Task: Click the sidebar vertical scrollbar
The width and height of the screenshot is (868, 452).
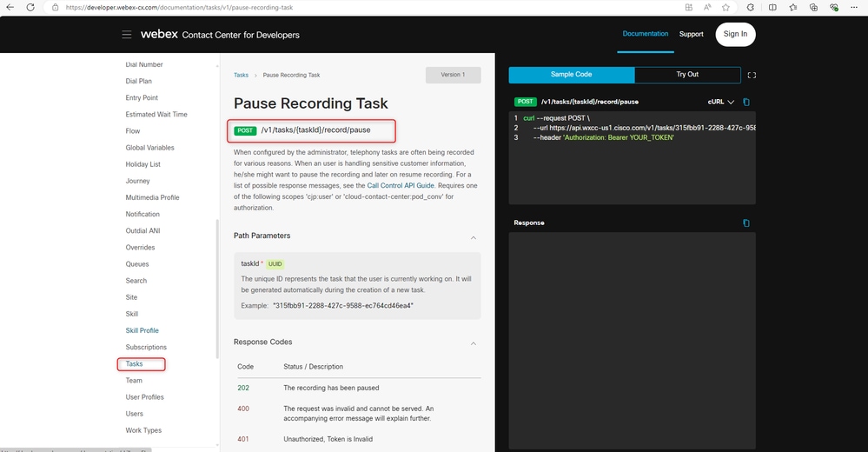Action: (217, 289)
